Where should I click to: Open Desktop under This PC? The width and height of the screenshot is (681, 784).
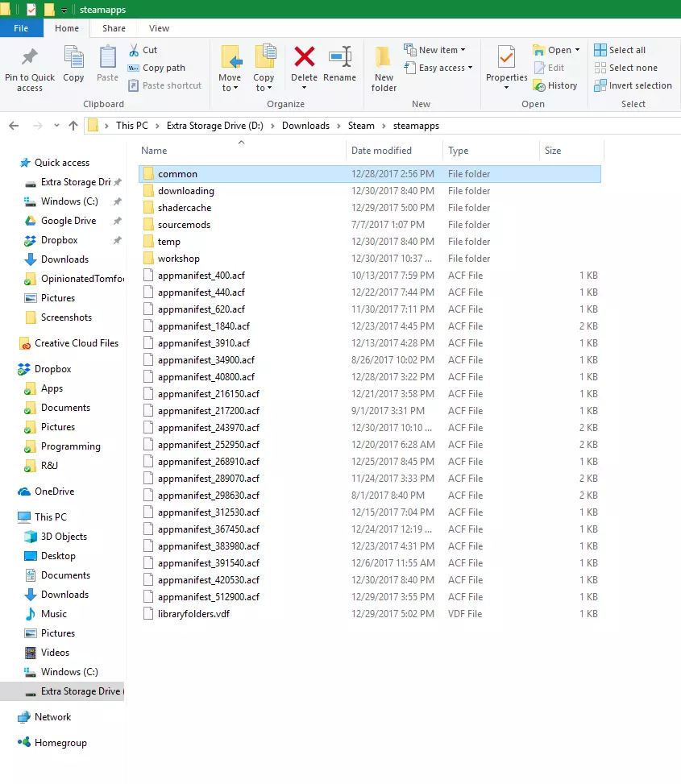pos(58,556)
